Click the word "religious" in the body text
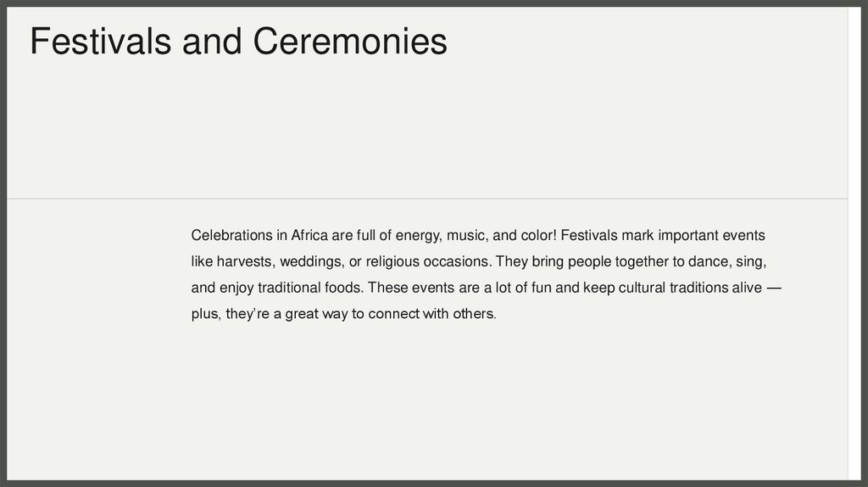 (x=393, y=261)
